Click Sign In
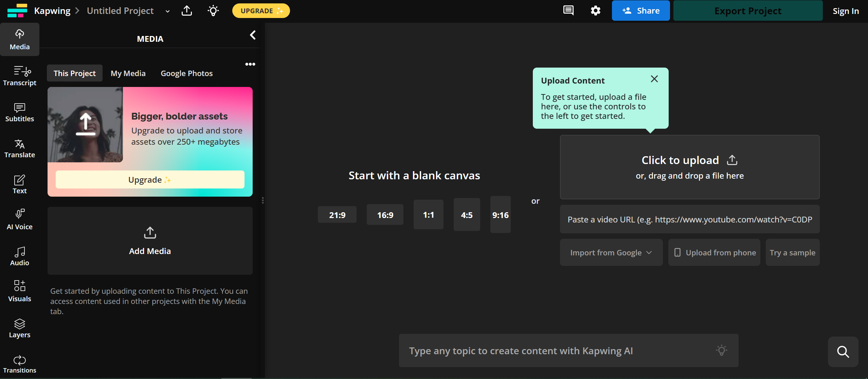 [846, 11]
